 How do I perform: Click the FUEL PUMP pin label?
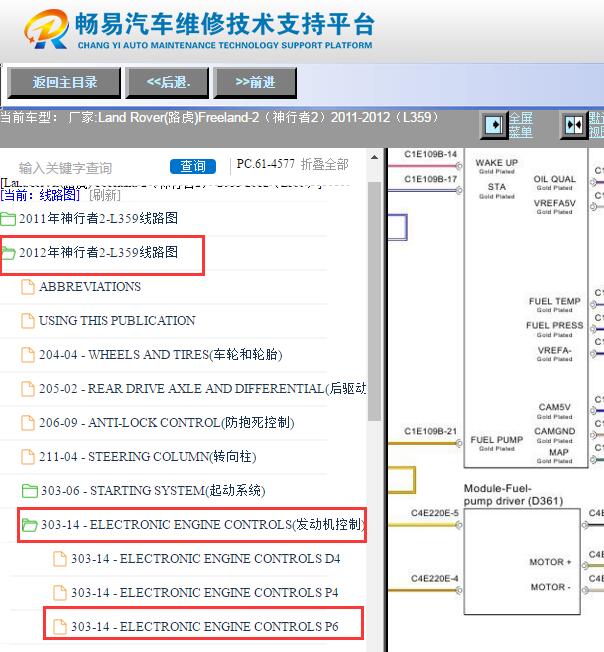coord(497,440)
